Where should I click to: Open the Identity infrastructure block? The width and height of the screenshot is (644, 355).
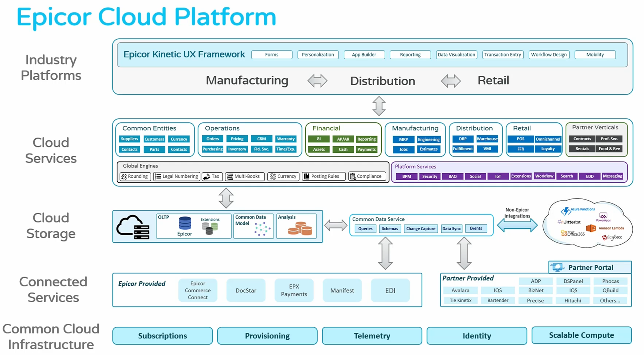click(477, 336)
